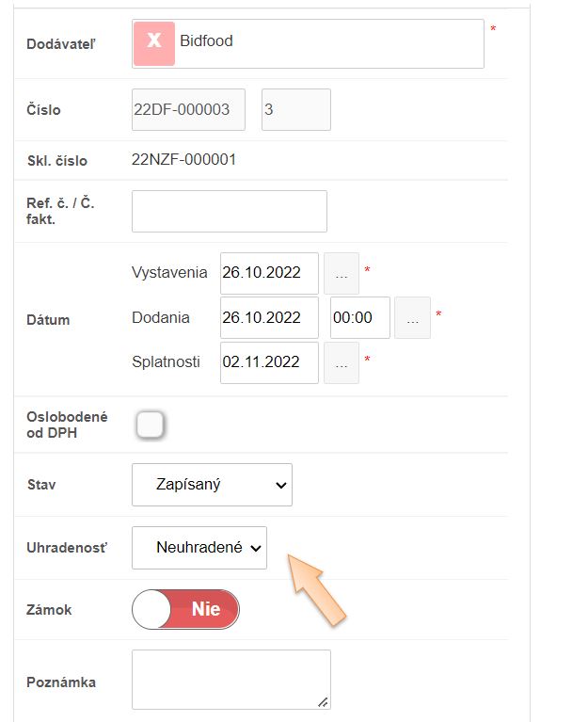588x722 pixels.
Task: Click the Dodania date field
Action: tap(269, 318)
